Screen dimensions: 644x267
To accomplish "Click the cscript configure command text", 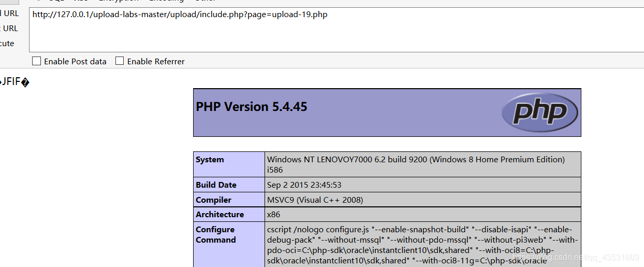I will click(422, 245).
